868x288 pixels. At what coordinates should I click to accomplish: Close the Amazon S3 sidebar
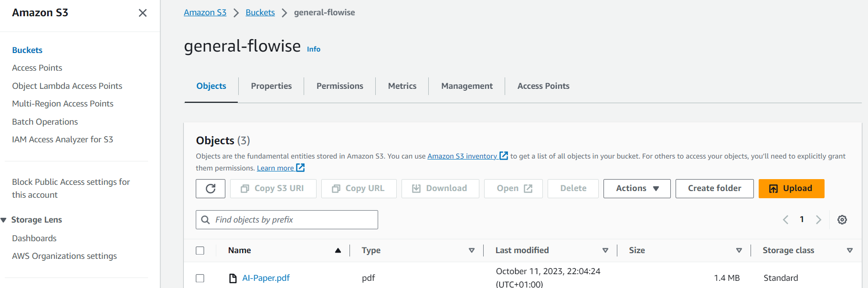click(x=142, y=13)
